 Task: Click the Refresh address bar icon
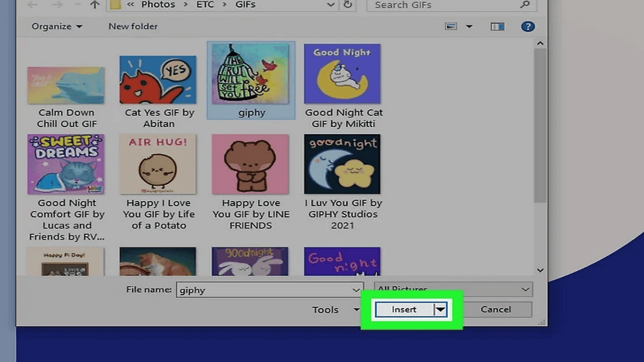[x=348, y=5]
